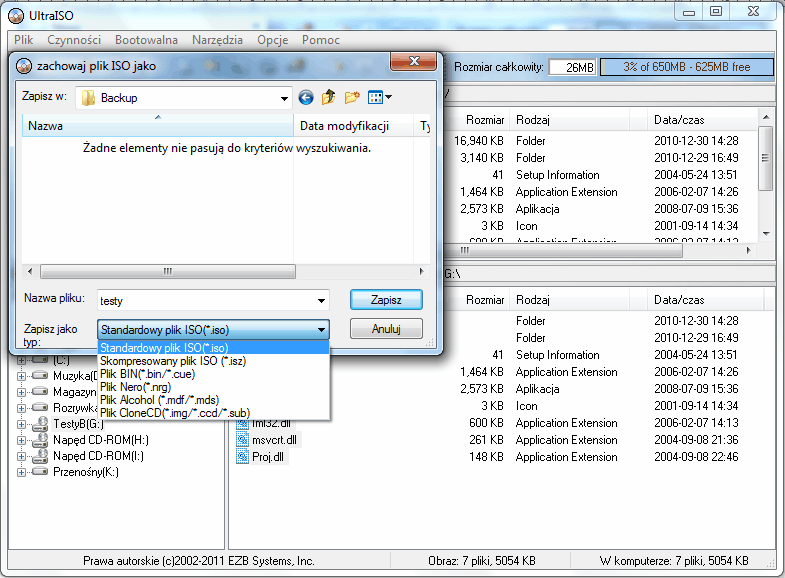The width and height of the screenshot is (785, 578).
Task: Click the Nazwa pliku text field
Action: (203, 300)
